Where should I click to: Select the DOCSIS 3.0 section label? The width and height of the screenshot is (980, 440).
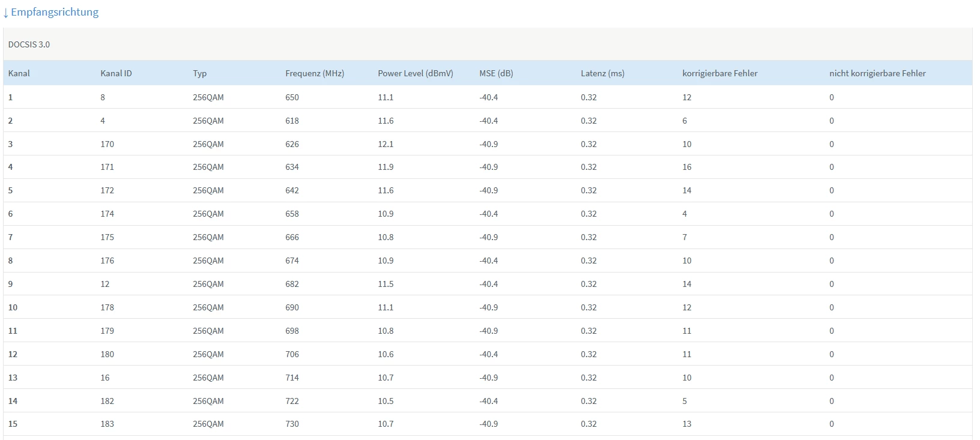click(x=29, y=44)
